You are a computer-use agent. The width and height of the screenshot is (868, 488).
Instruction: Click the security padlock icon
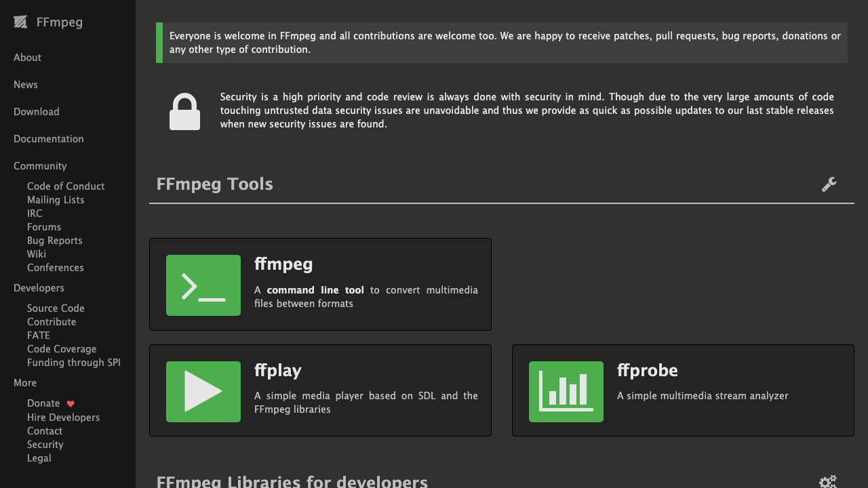coord(184,111)
